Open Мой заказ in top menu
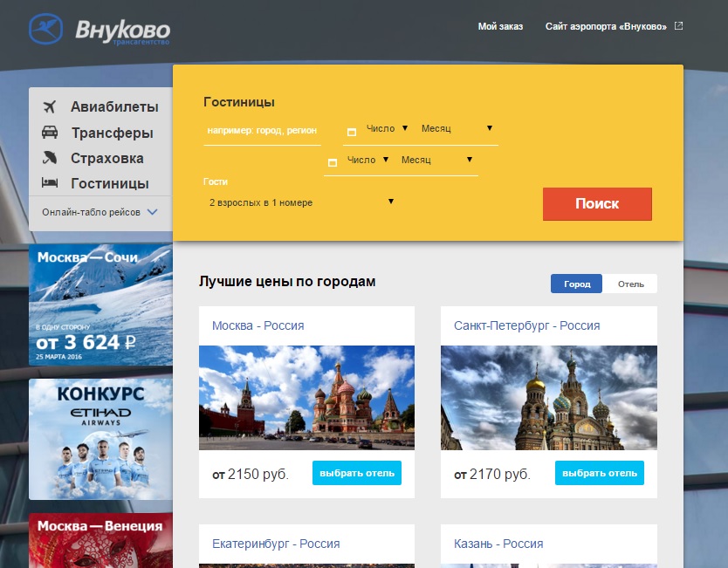Viewport: 728px width, 568px height. coord(500,26)
